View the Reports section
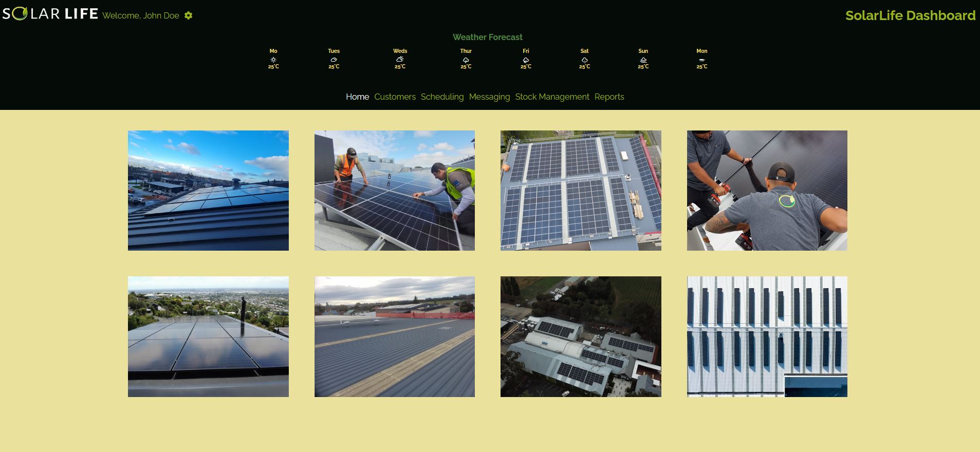 [609, 97]
